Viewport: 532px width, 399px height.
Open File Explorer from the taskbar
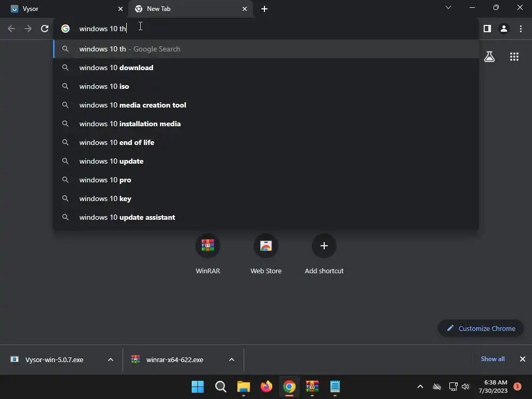coord(243,387)
